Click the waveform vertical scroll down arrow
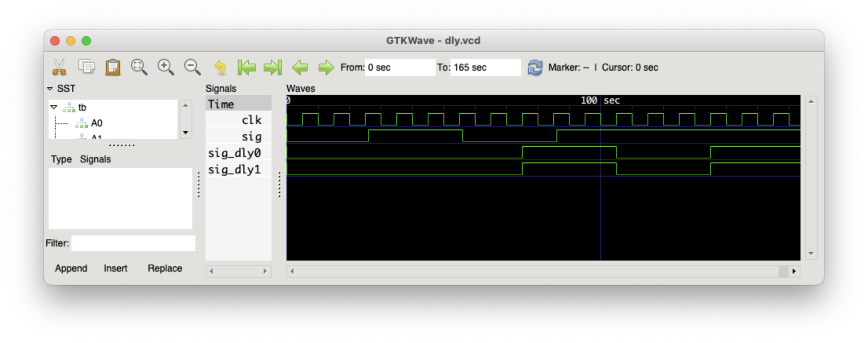Screen dimensions: 868x343 pyautogui.click(x=811, y=254)
